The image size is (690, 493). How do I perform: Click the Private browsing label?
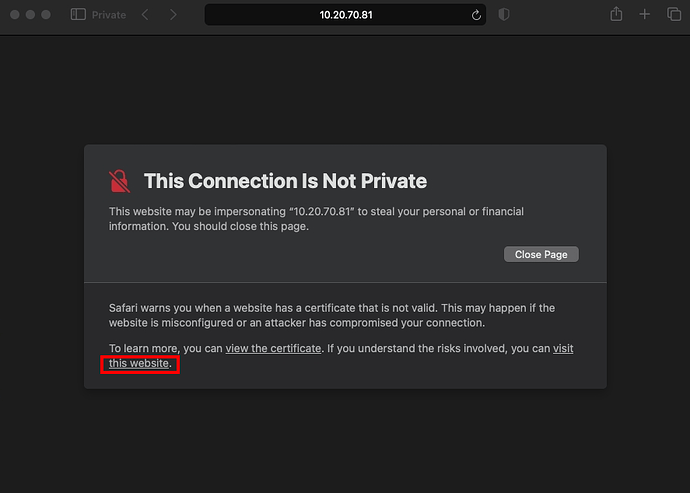(x=109, y=15)
